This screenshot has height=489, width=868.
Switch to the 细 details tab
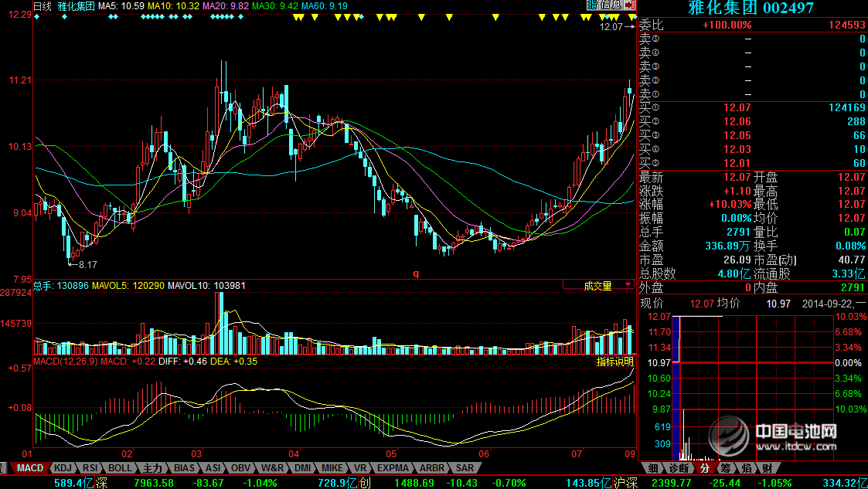click(653, 468)
